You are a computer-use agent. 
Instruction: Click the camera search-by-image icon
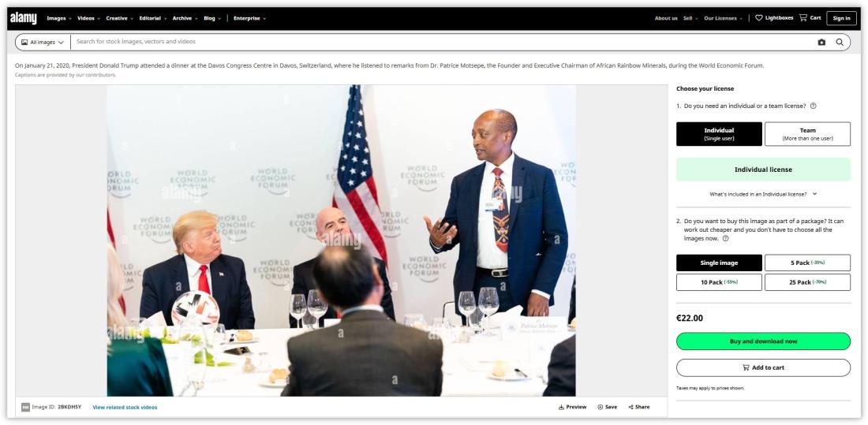[x=821, y=42]
